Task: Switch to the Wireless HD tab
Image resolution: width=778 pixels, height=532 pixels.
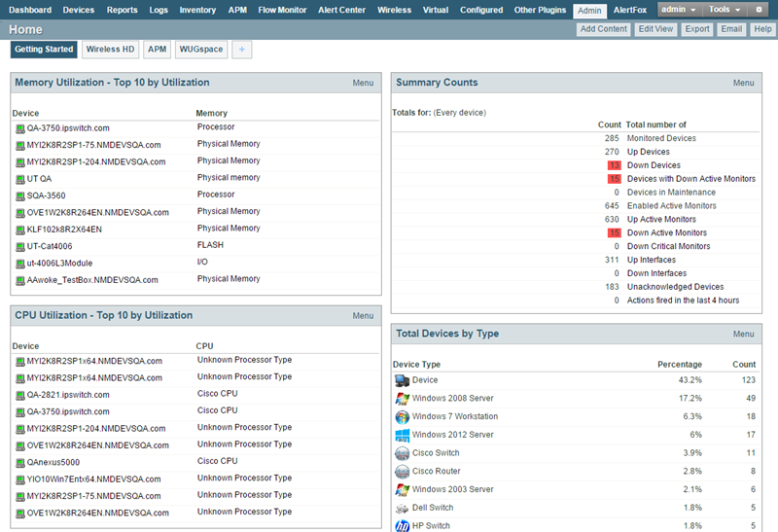Action: coord(110,50)
